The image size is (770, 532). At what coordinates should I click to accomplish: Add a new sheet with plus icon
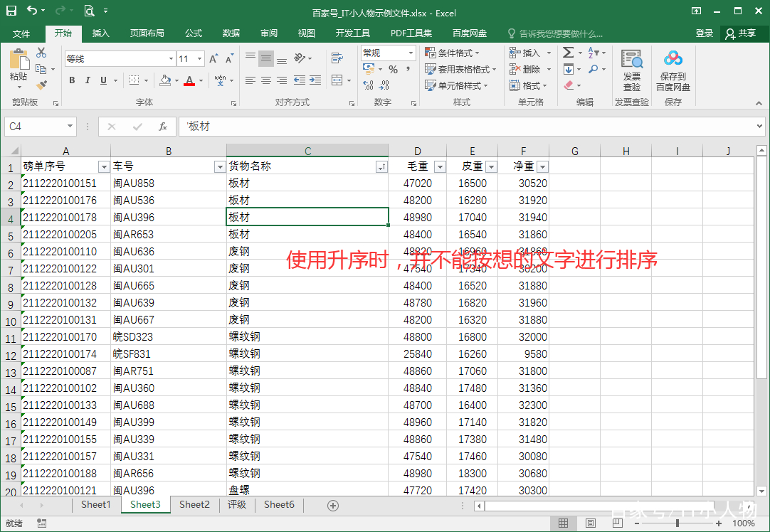pos(332,506)
